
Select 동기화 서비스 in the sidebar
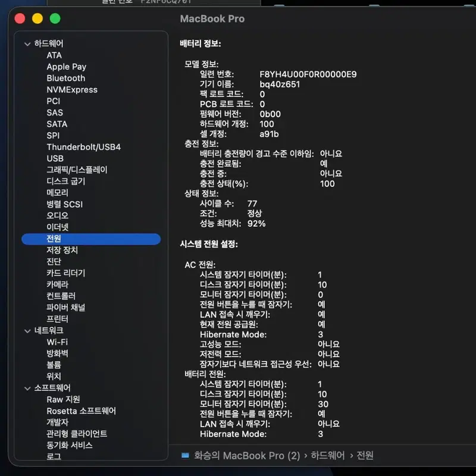point(70,445)
